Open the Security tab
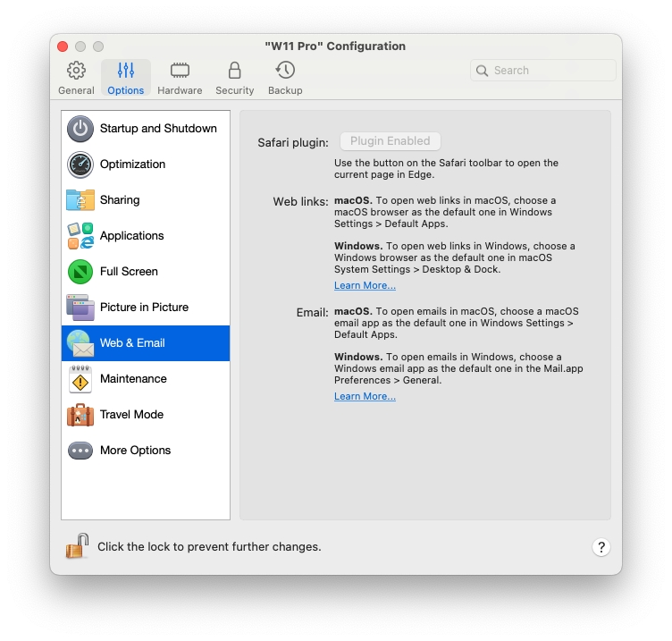The height and width of the screenshot is (641, 672). click(234, 78)
